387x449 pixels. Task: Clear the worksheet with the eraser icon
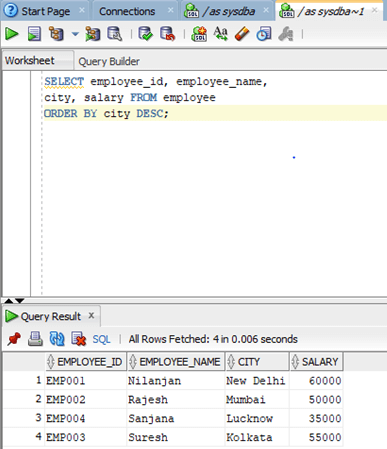pyautogui.click(x=242, y=34)
